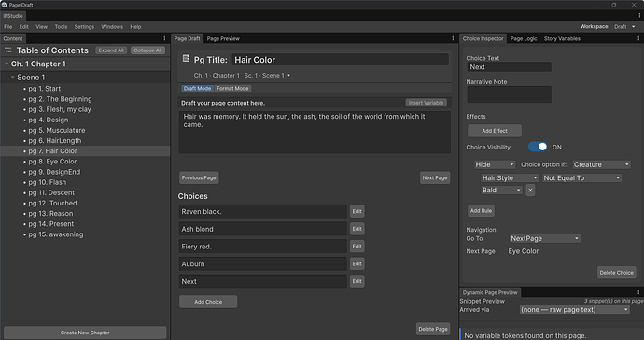Click Add Rule button
This screenshot has height=340, width=644.
pos(481,210)
